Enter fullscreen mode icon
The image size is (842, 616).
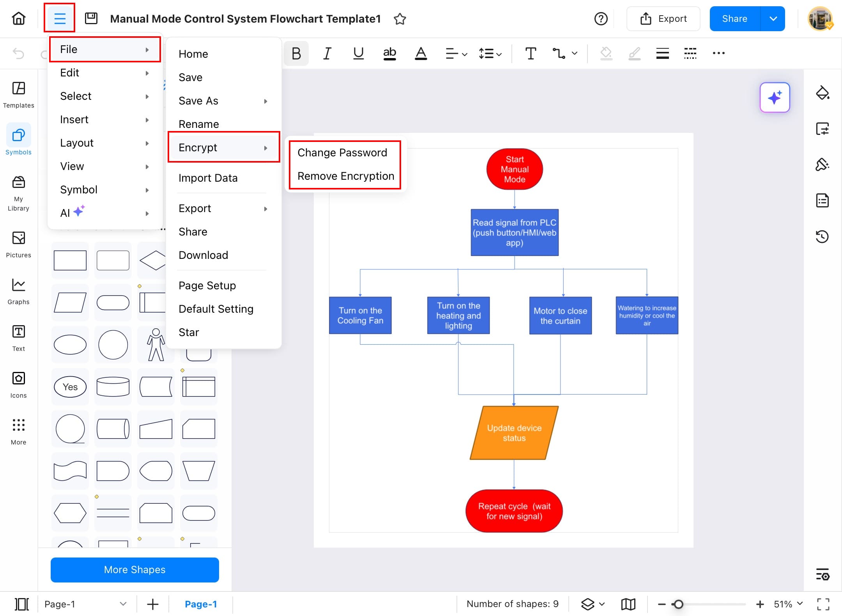tap(823, 604)
